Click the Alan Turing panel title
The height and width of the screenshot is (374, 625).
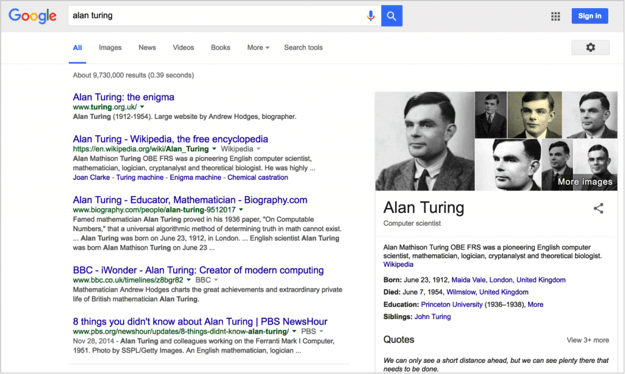pos(424,208)
